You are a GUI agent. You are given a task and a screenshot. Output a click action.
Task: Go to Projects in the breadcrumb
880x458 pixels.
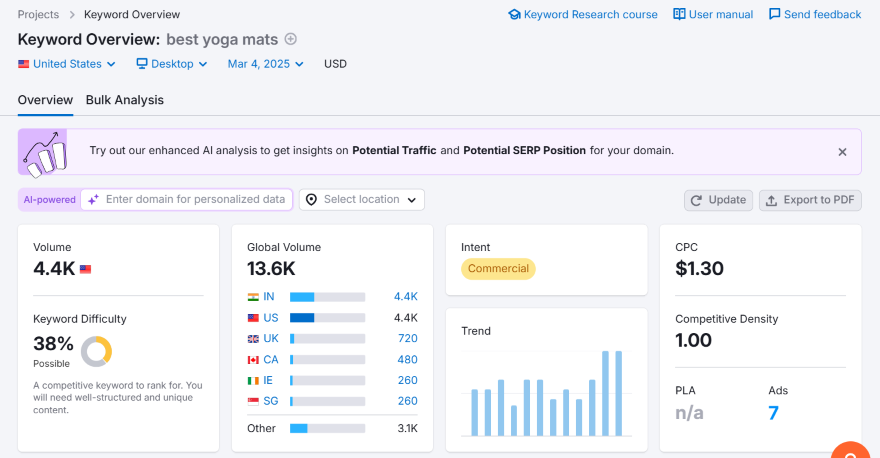coord(38,15)
